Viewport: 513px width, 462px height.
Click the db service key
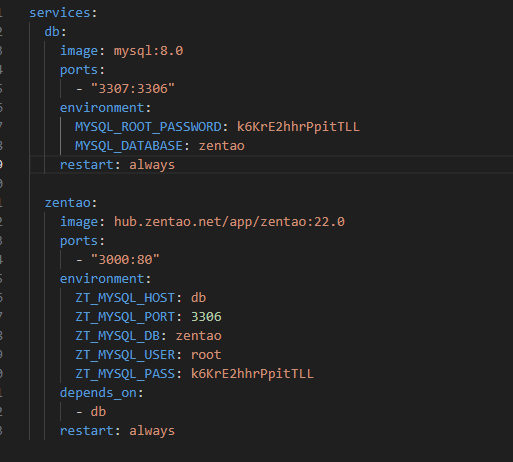[x=52, y=32]
